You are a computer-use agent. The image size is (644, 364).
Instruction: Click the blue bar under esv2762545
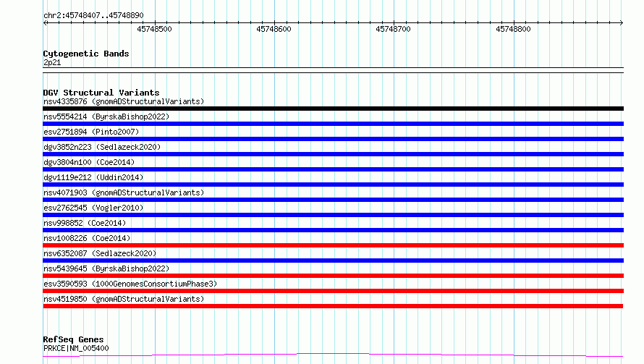333,215
